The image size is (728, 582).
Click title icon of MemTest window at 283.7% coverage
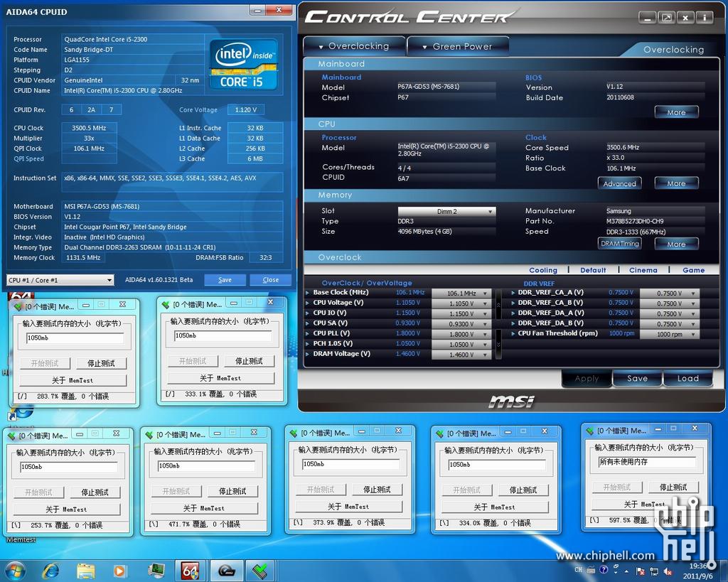pos(18,306)
